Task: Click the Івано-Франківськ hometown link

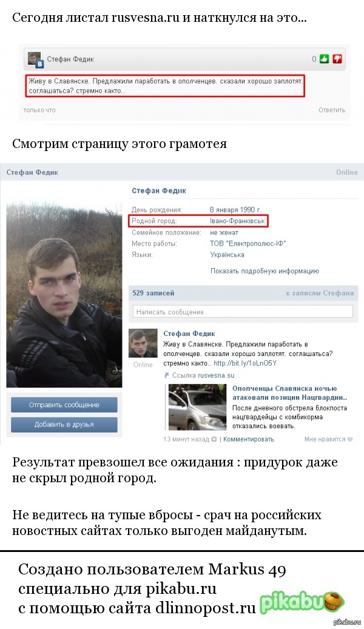Action: pyautogui.click(x=238, y=221)
